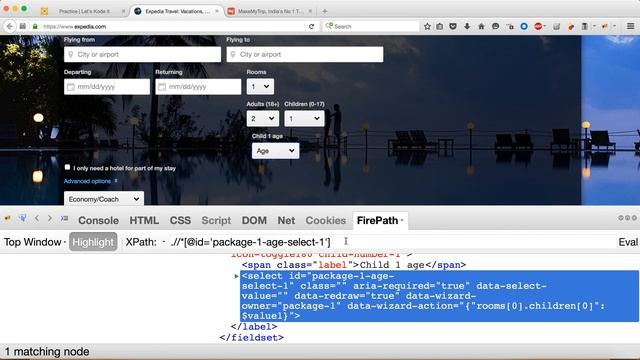Switch to Practice Let's Kode It browser tab

(84, 11)
